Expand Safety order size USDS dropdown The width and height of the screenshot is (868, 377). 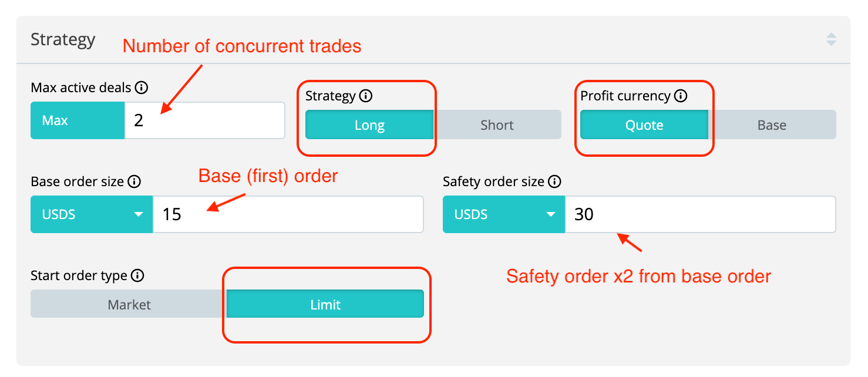[x=504, y=214]
